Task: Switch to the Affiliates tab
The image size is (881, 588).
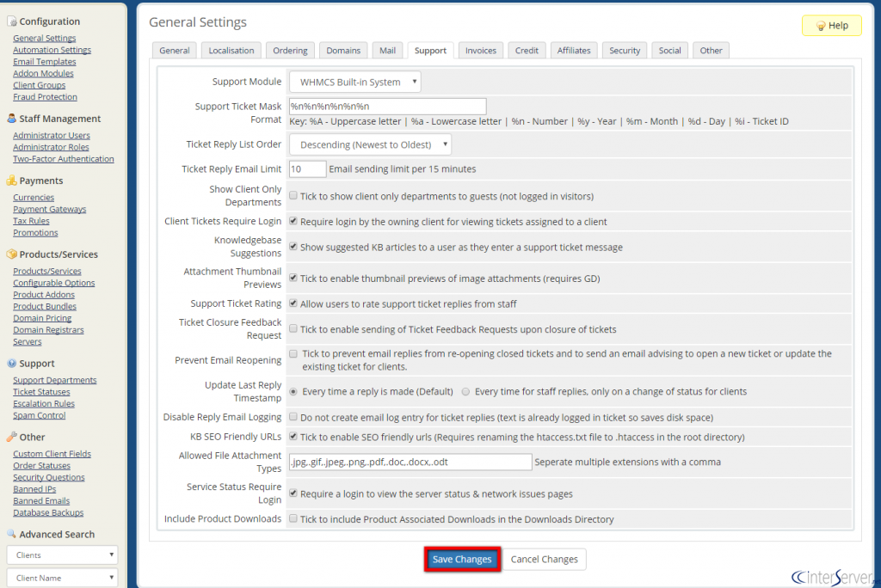Action: [574, 51]
